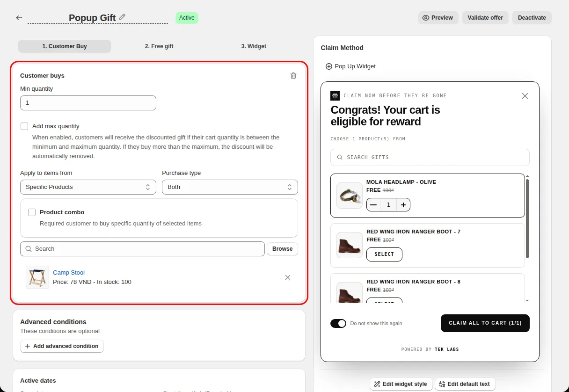Click the Search Gifts field in popup

point(430,158)
